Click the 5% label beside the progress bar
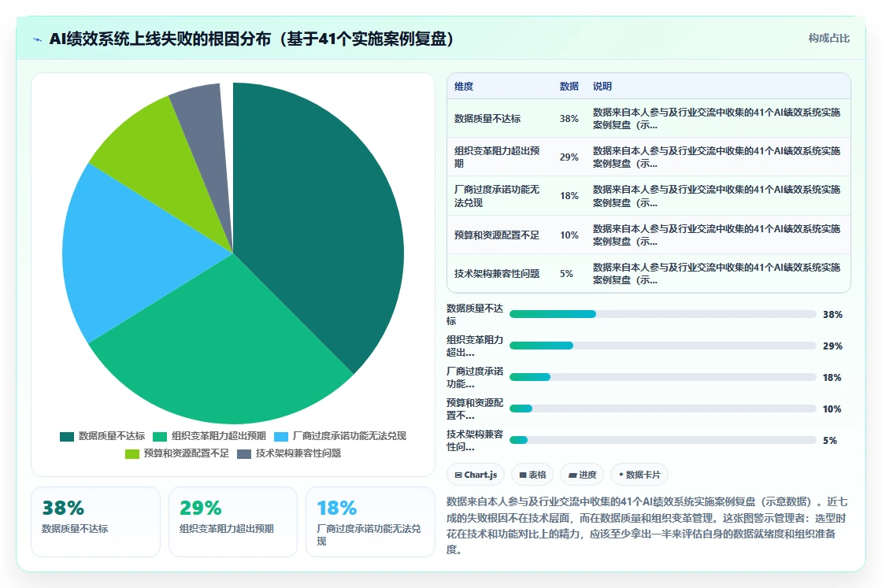 (830, 440)
